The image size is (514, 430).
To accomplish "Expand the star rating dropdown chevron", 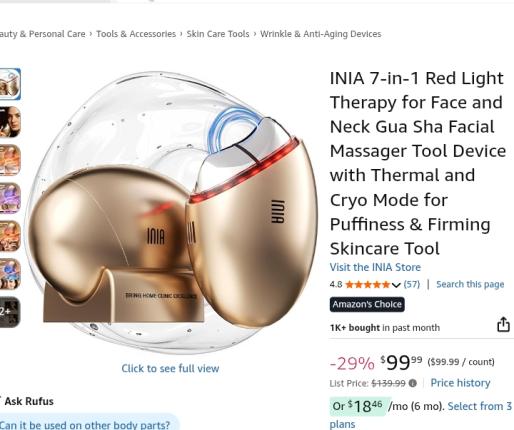I will 396,285.
